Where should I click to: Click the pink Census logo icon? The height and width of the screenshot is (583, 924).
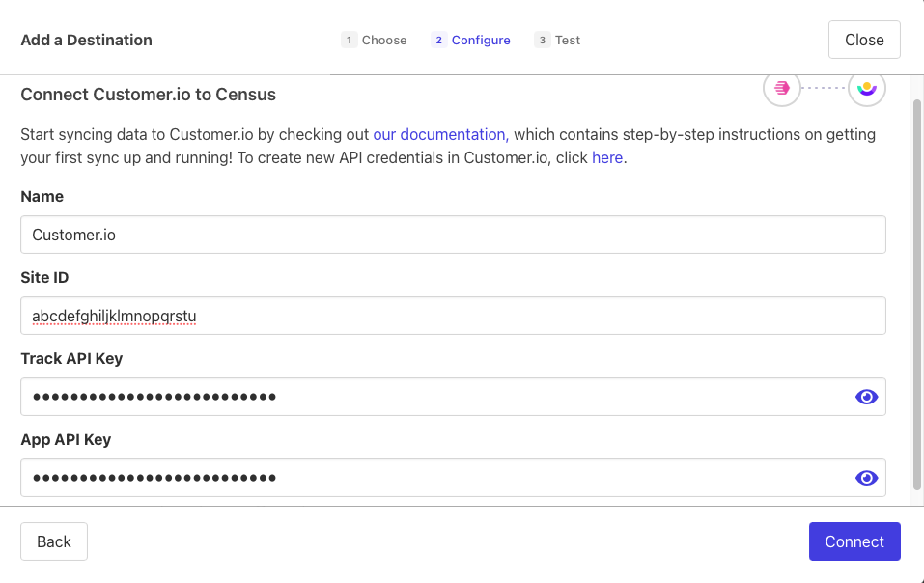[x=782, y=88]
